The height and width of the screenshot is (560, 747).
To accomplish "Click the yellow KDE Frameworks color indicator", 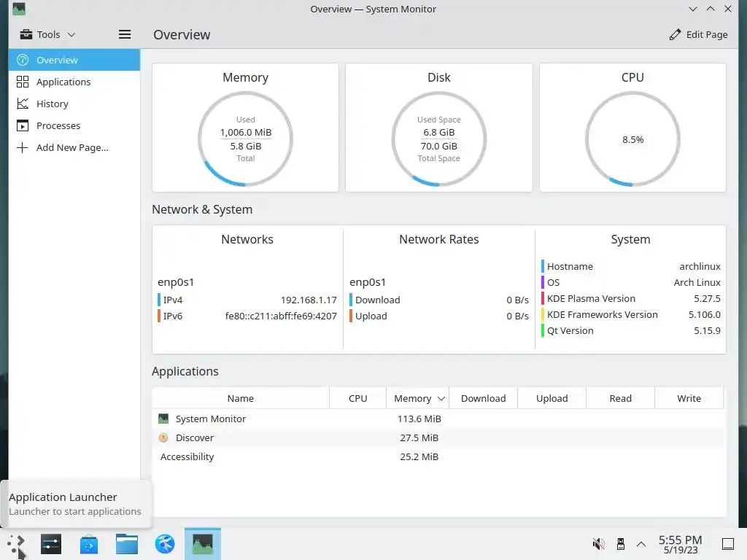I will pyautogui.click(x=543, y=315).
